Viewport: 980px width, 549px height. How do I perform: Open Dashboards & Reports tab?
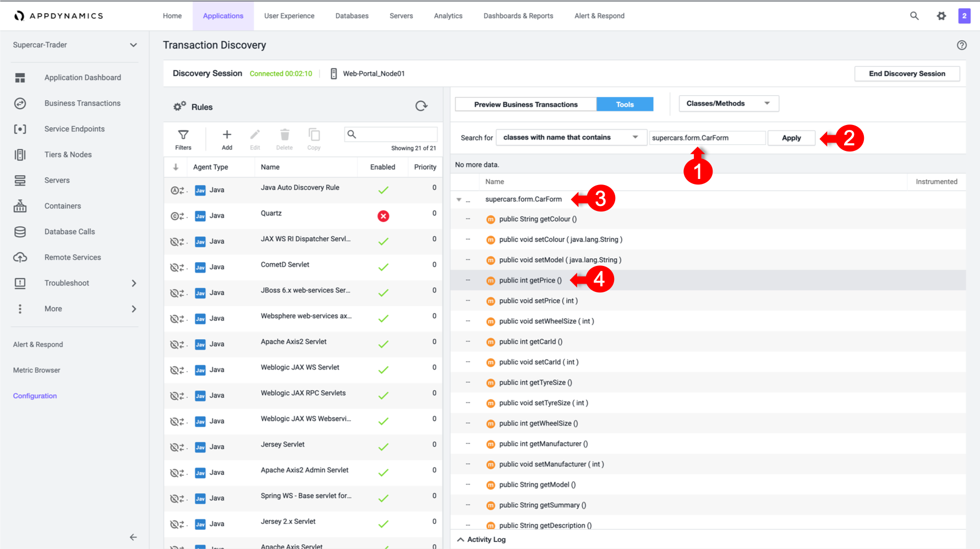(518, 16)
